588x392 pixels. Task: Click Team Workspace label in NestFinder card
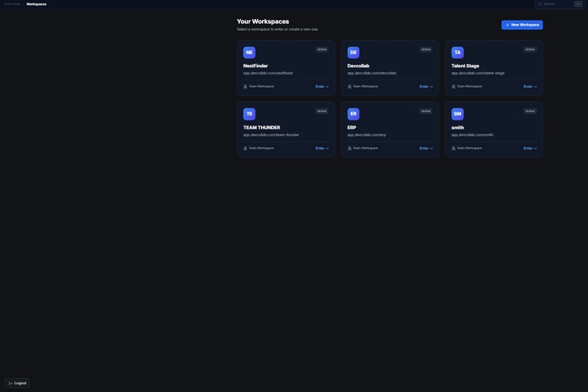[x=261, y=86]
